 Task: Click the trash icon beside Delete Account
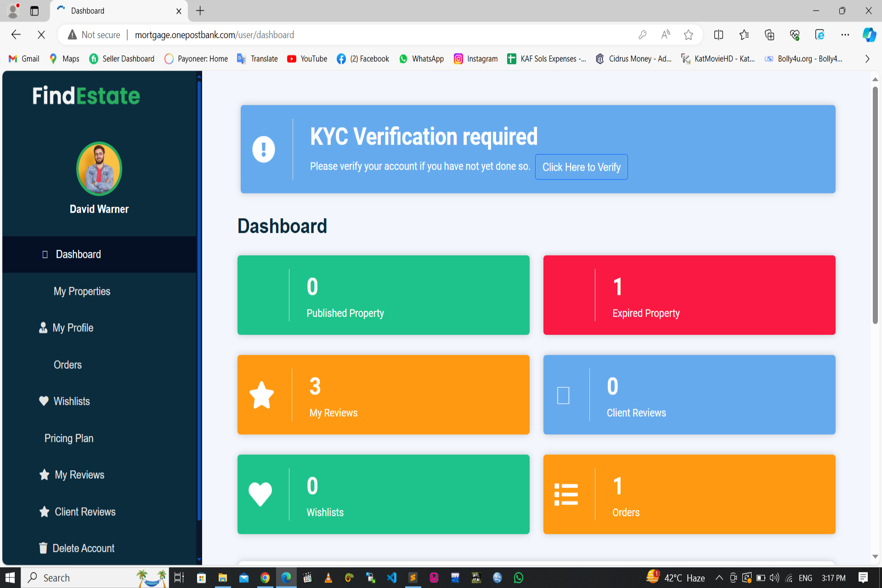point(43,548)
